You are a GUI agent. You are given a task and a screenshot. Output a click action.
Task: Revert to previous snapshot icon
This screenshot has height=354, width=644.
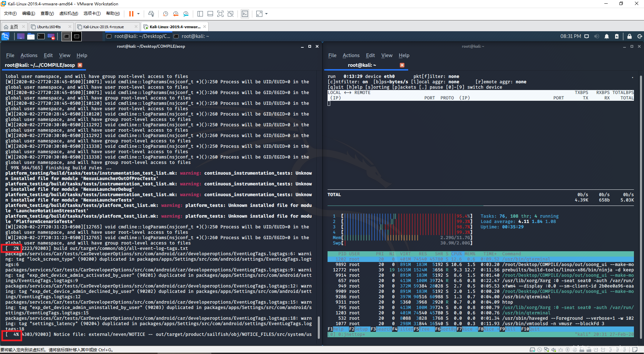click(176, 14)
